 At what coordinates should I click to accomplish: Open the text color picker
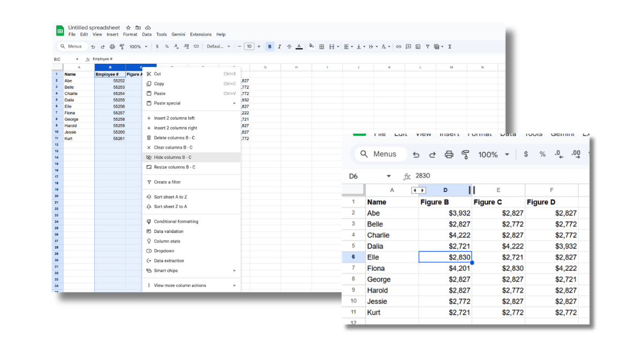coord(299,47)
